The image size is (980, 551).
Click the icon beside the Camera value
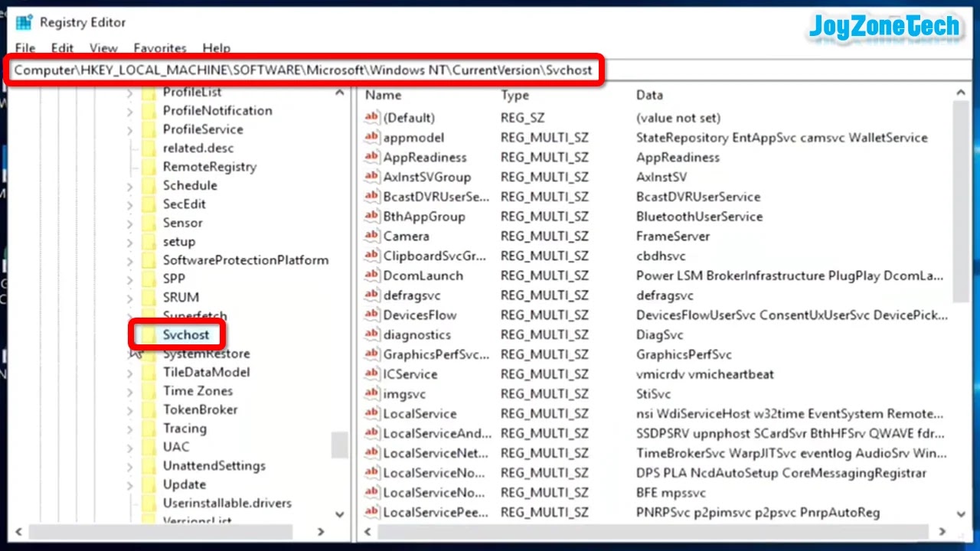pyautogui.click(x=372, y=236)
